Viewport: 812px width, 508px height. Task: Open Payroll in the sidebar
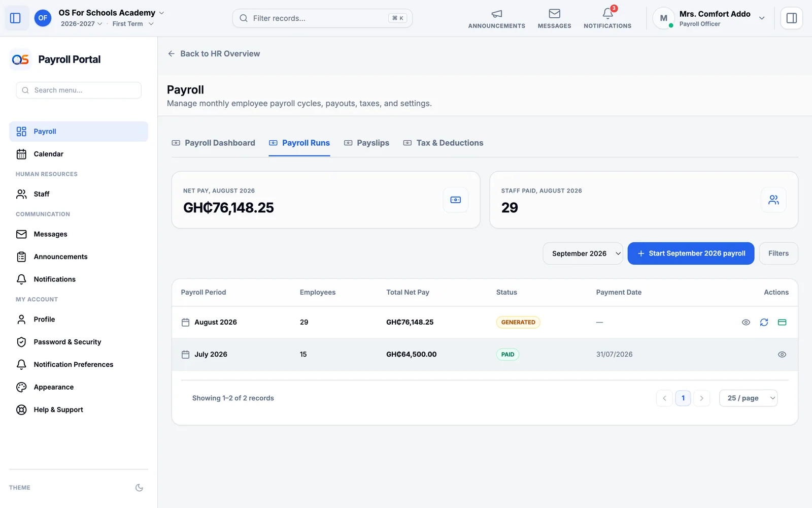tap(79, 132)
